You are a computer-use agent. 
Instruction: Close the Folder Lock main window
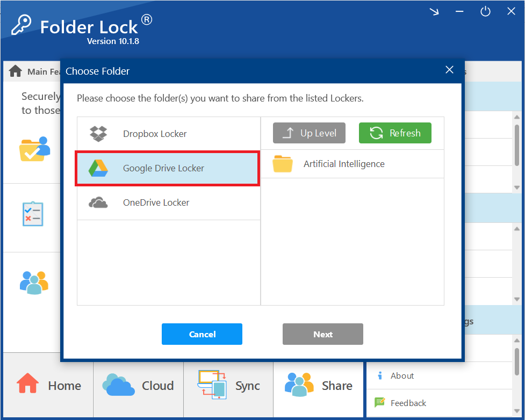coord(511,11)
